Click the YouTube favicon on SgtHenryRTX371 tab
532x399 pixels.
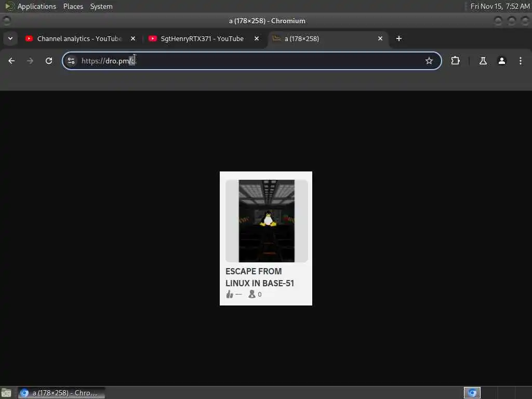(153, 38)
